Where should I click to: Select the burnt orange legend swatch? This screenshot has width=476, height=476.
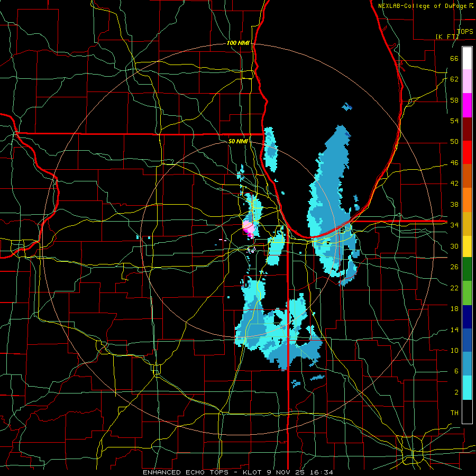(x=467, y=176)
